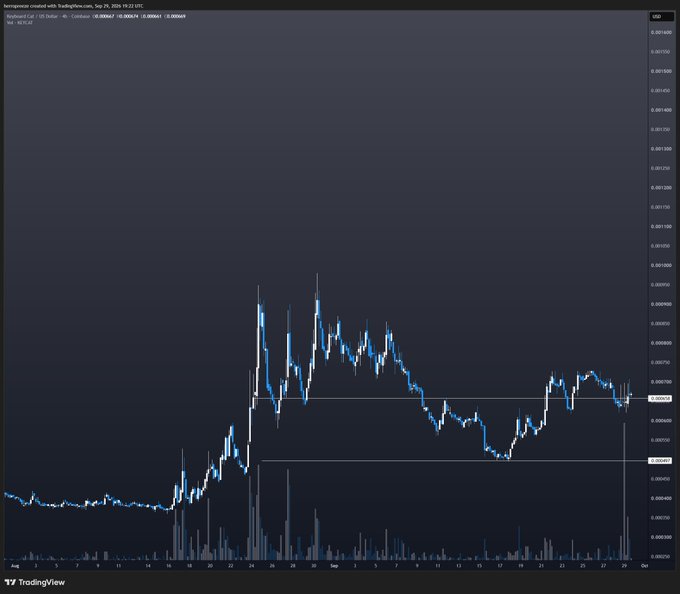Click the Vol KEYCAT volume indicator label
Screen dimensions: 680x594
click(x=20, y=22)
